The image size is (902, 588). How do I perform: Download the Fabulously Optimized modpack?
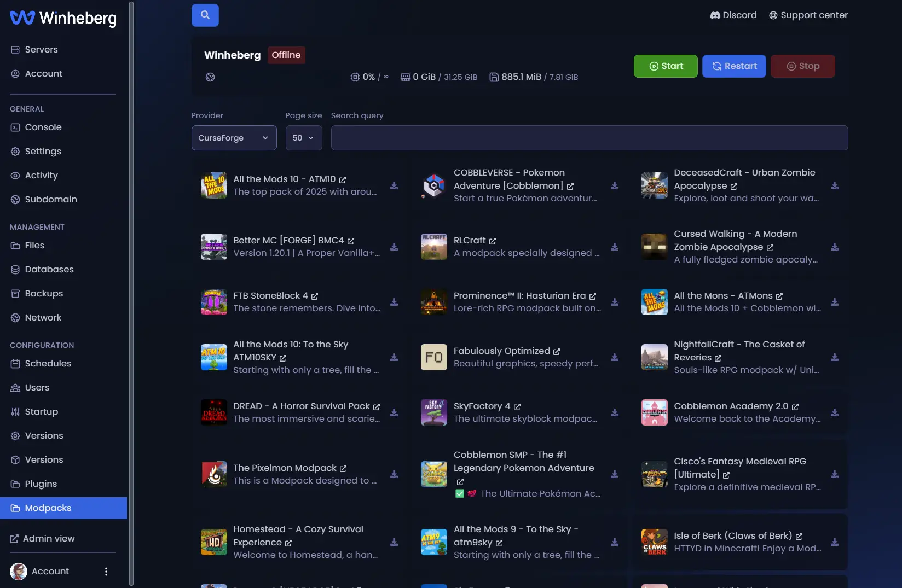(x=615, y=357)
